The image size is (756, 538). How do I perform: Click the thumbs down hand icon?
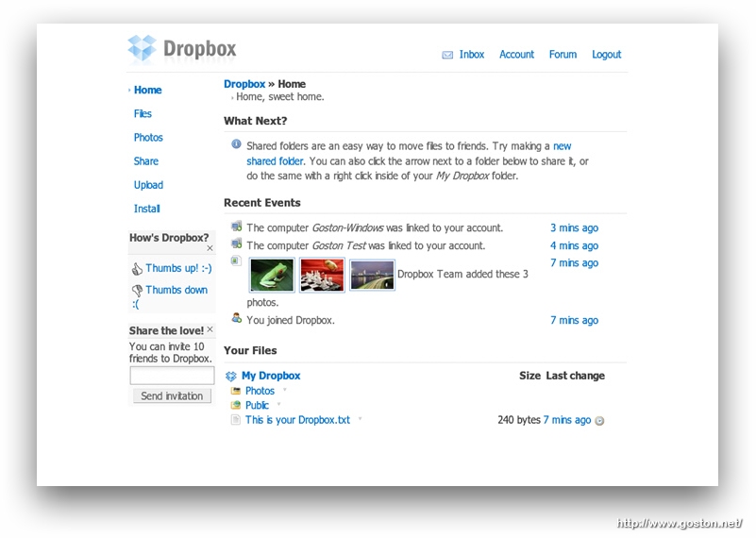click(137, 290)
